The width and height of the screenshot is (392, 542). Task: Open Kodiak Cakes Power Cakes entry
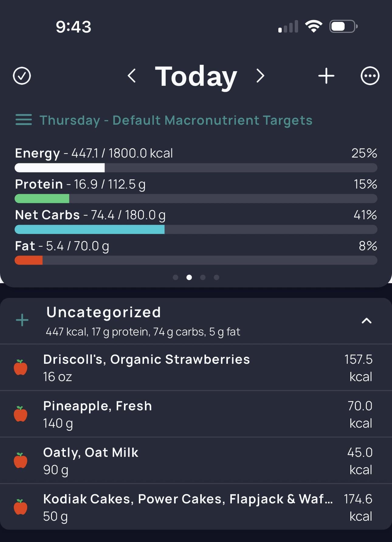196,507
